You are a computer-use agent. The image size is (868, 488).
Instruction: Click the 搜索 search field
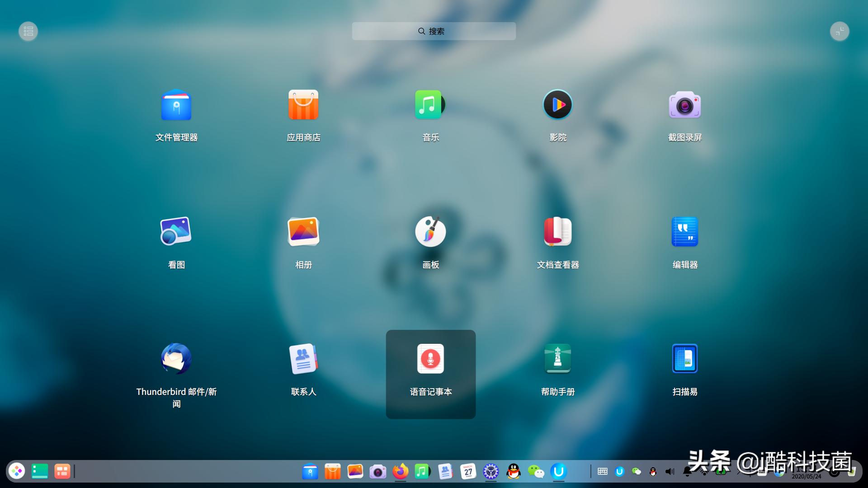coord(434,31)
